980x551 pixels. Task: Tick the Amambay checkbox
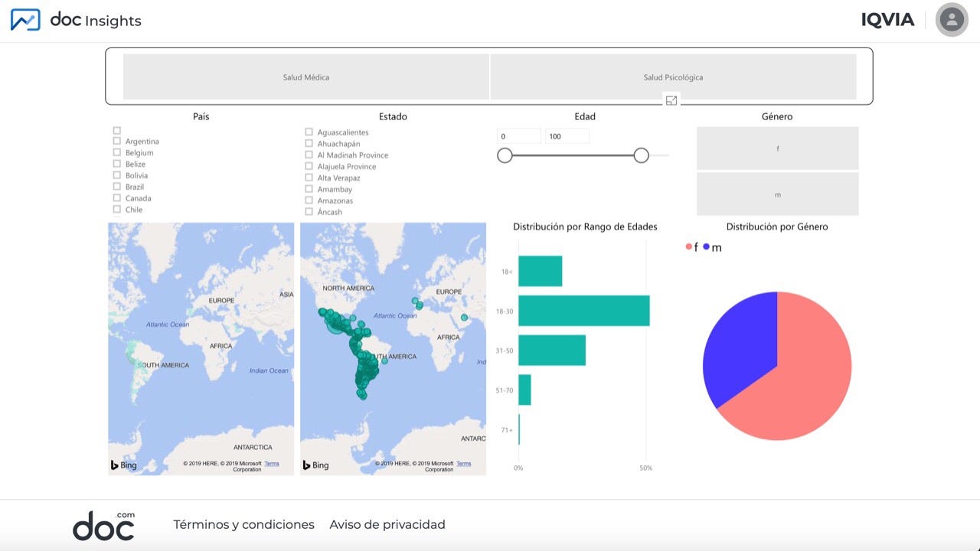point(309,189)
